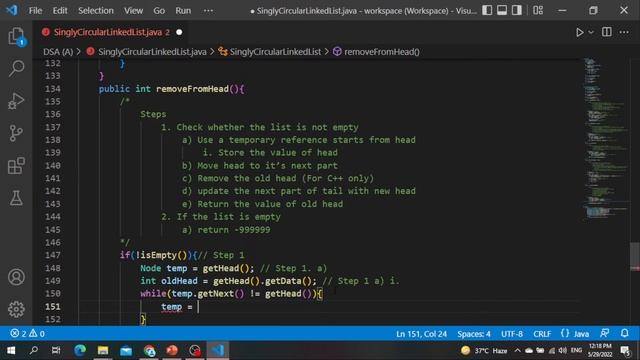Open editor More Actions ellipsis
Image resolution: width=640 pixels, height=360 pixels.
(624, 32)
